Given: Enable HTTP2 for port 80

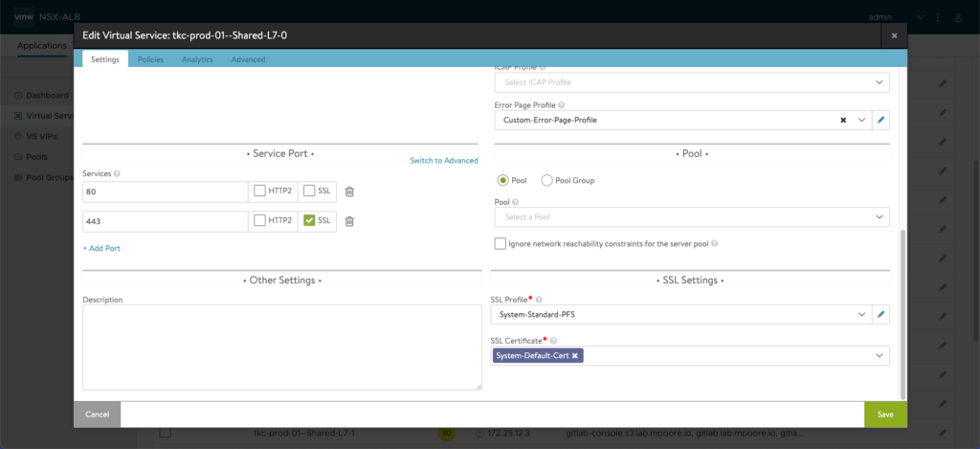Looking at the screenshot, I should (x=259, y=191).
